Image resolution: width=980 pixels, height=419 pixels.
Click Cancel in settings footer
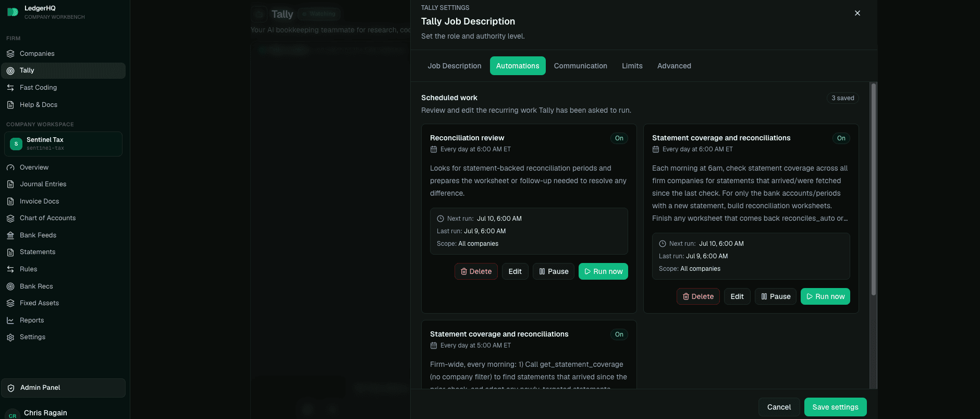click(779, 407)
